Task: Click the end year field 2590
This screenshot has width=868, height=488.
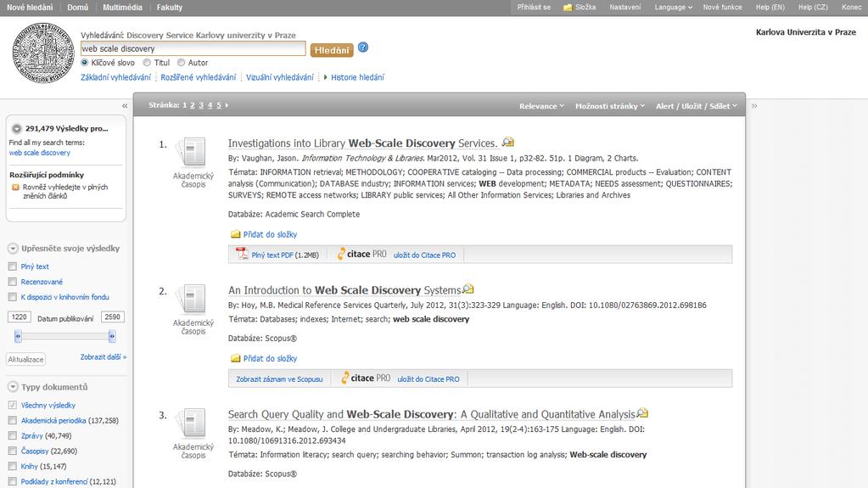Action: click(112, 317)
